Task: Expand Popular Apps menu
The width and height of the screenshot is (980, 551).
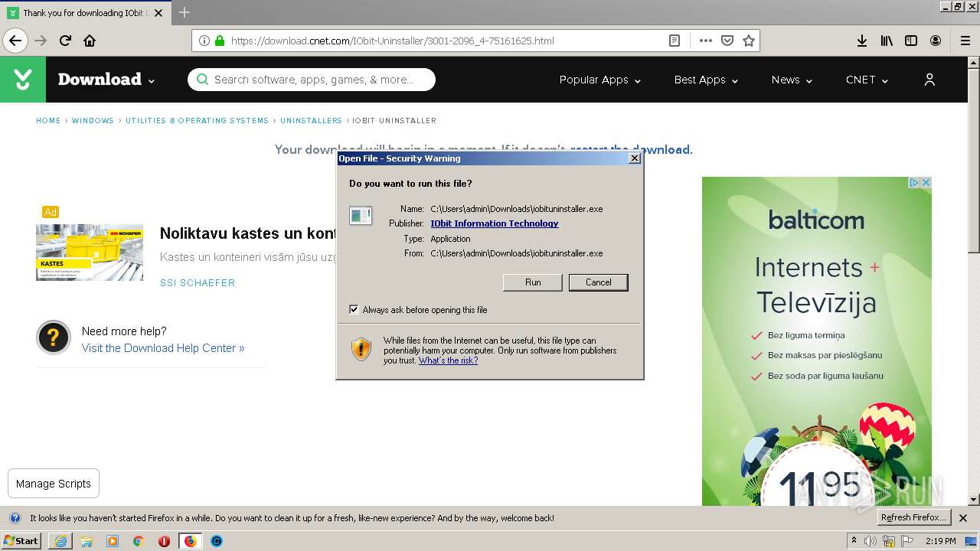Action: click(x=600, y=80)
